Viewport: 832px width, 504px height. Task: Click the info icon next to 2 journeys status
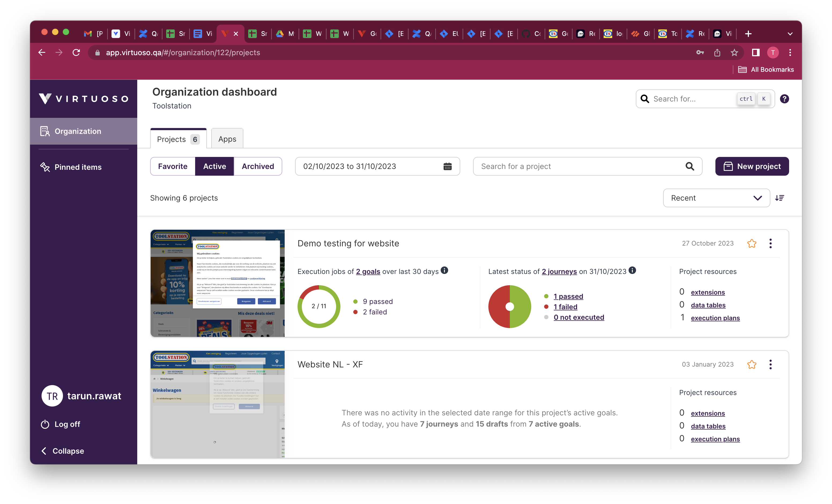(x=633, y=270)
